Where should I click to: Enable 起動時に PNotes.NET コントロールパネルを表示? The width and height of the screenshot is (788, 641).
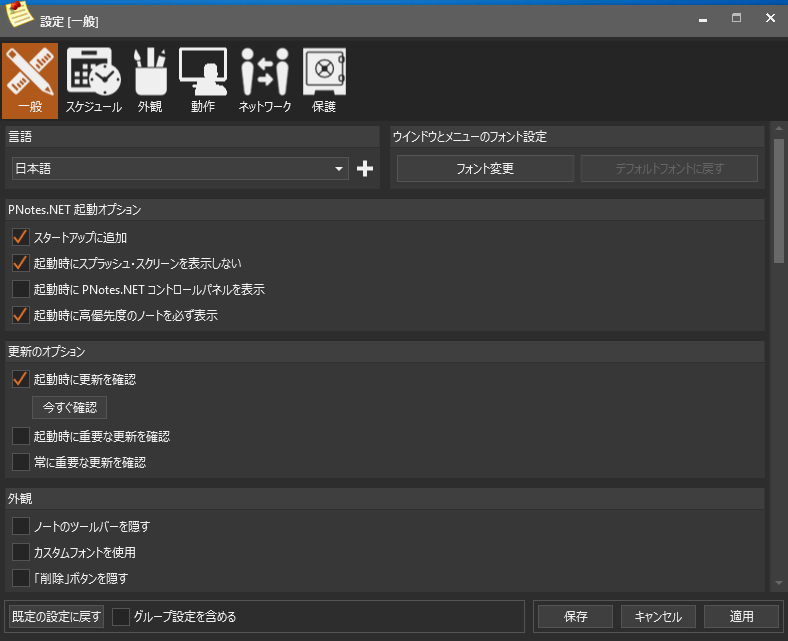tap(20, 290)
